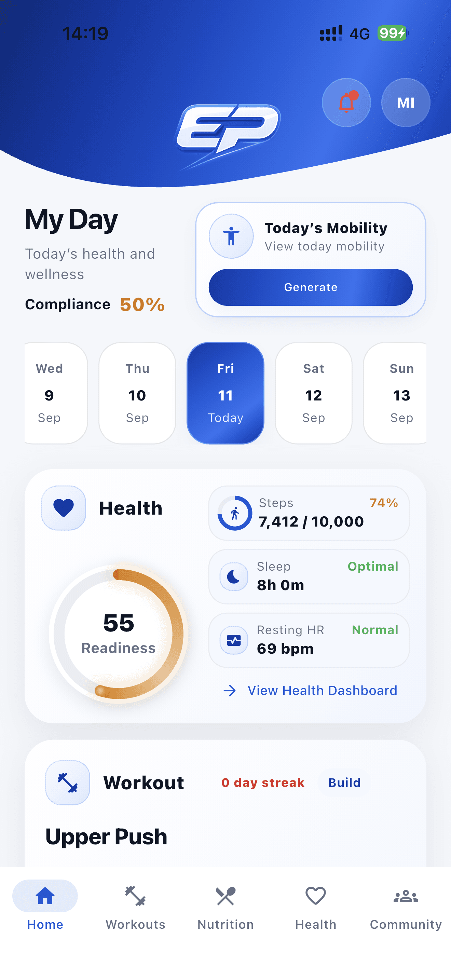Tap the mobility figure icon

point(231,236)
